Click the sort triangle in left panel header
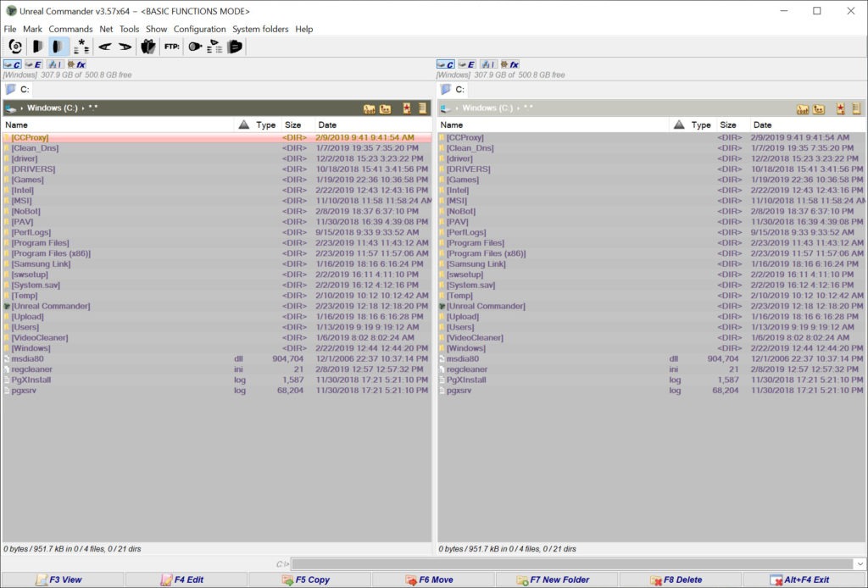The image size is (868, 588). coord(243,125)
